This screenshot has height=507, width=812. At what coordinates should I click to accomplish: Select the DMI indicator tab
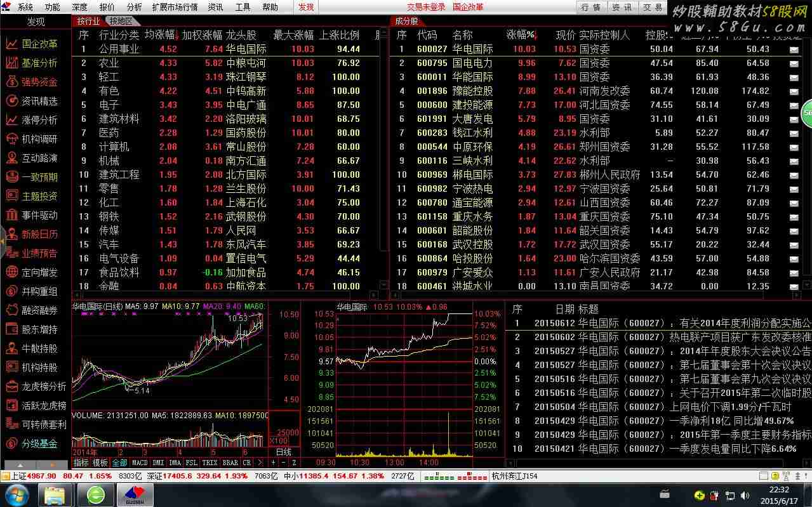point(158,463)
